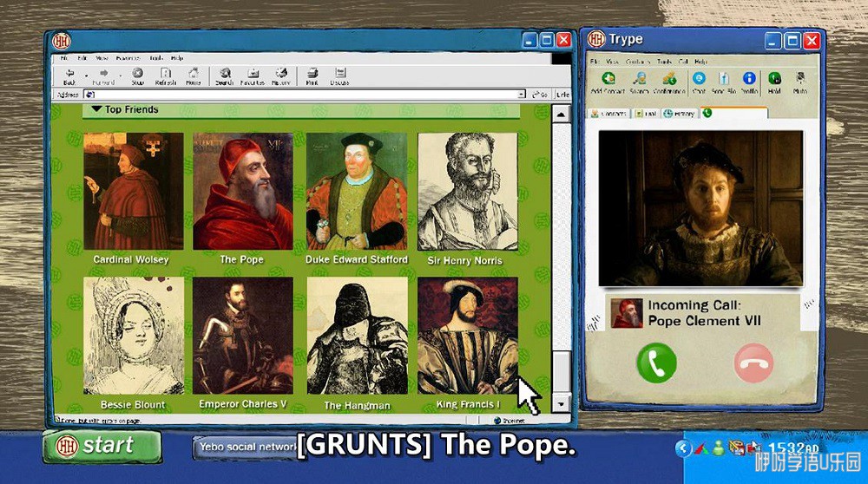Open King Francis I portrait
Screen dimensions: 868x484
pyautogui.click(x=468, y=336)
